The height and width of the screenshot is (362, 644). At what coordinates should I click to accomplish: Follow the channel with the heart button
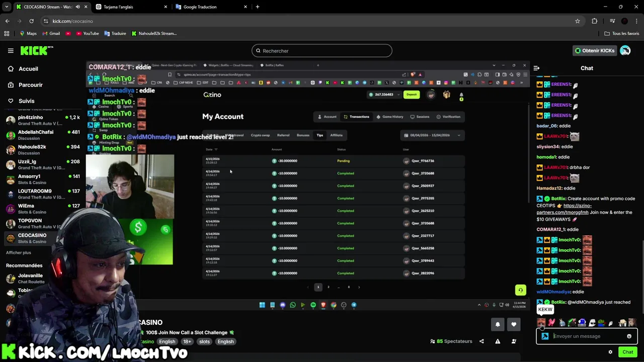click(514, 325)
